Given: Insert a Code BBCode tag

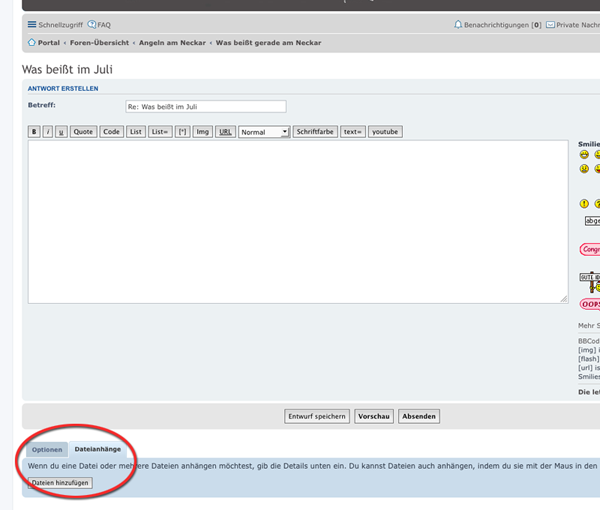Looking at the screenshot, I should click(x=111, y=132).
